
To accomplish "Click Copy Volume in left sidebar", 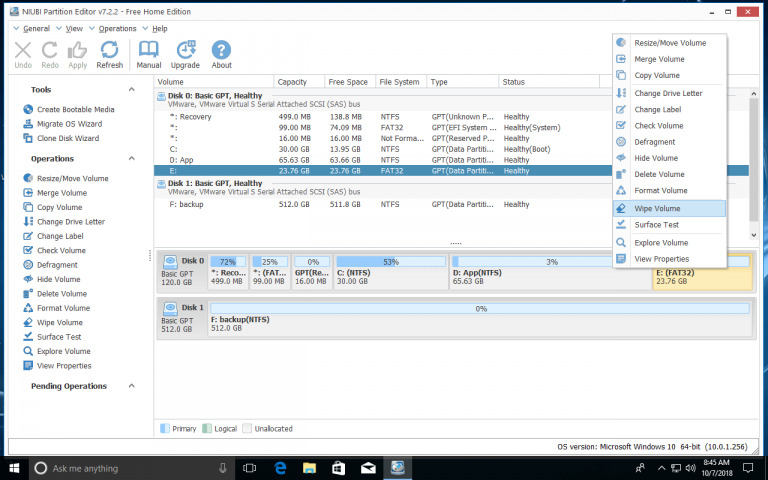I will [52, 207].
